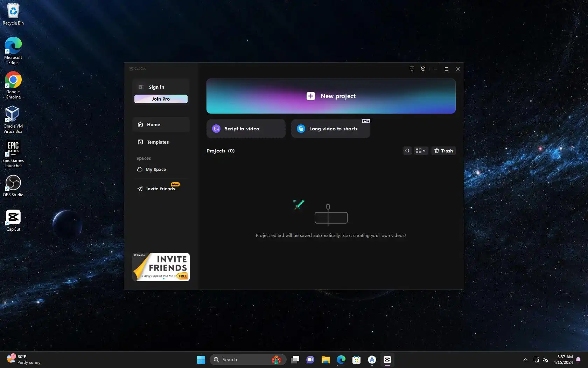Image resolution: width=588 pixels, height=368 pixels.
Task: Open the notifications bell icon
Action: tap(579, 360)
